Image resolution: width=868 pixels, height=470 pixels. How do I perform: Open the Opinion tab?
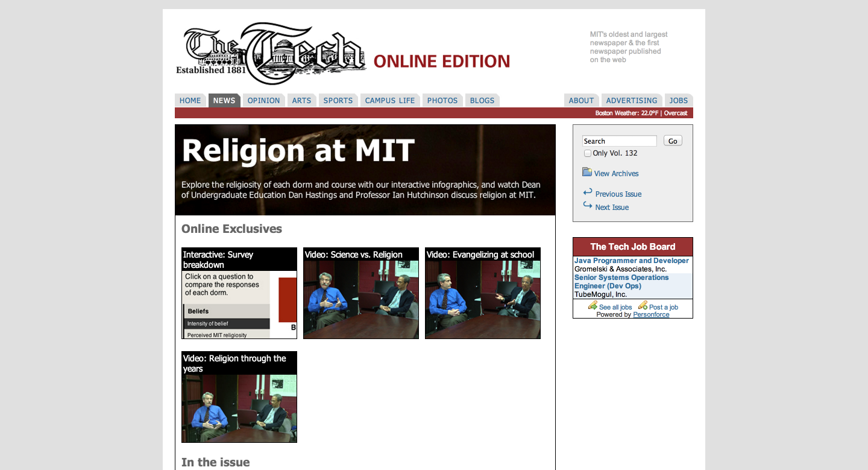coord(263,101)
